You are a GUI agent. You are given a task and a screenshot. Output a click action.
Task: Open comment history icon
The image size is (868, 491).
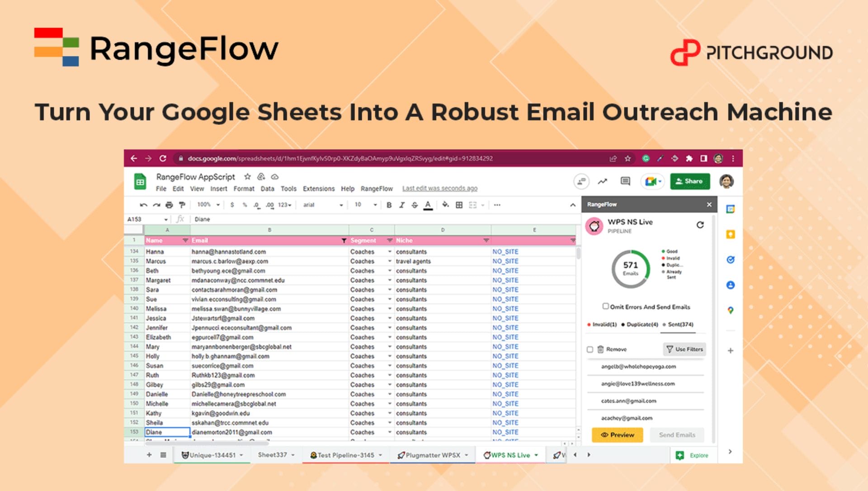(625, 181)
